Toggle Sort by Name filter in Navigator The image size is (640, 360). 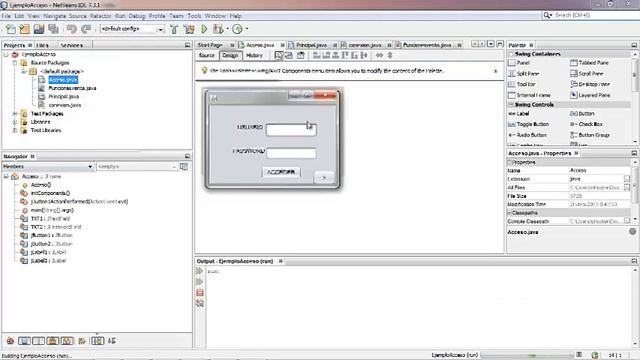click(97, 341)
